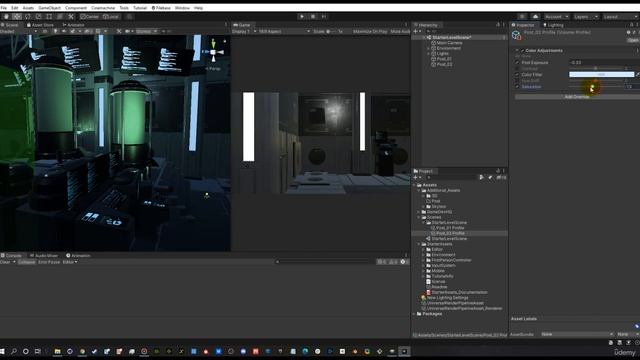
Task: Toggle scene lighting bulb icon
Action: pyautogui.click(x=55, y=31)
